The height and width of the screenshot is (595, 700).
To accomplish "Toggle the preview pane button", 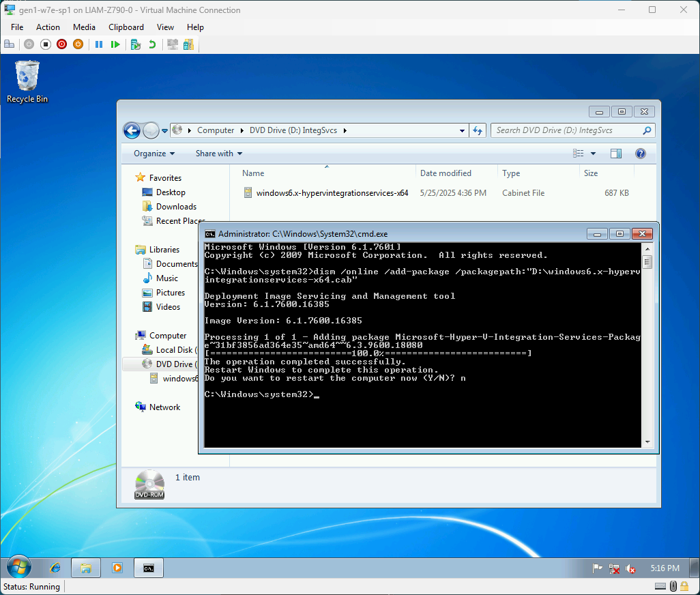I will [616, 154].
